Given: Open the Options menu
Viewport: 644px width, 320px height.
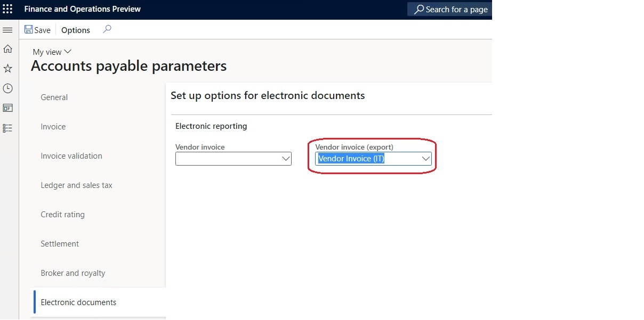Looking at the screenshot, I should click(75, 30).
